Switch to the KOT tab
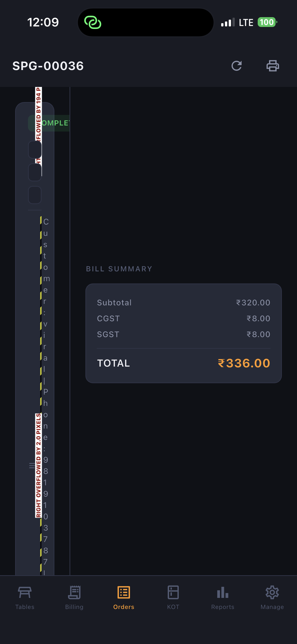The image size is (297, 644). pyautogui.click(x=173, y=598)
